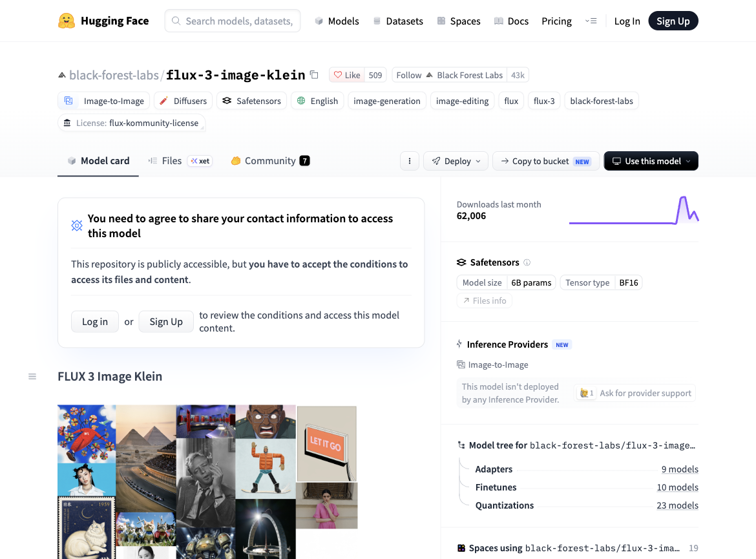756x559 pixels.
Task: Click the 43k follower count
Action: click(518, 75)
